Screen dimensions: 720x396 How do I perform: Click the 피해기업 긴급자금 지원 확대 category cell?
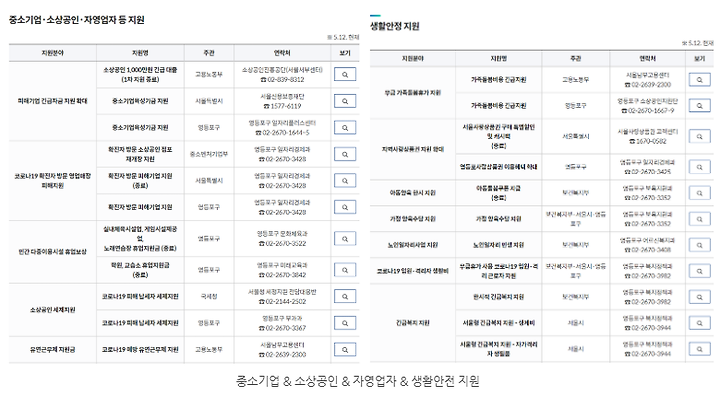coord(53,101)
